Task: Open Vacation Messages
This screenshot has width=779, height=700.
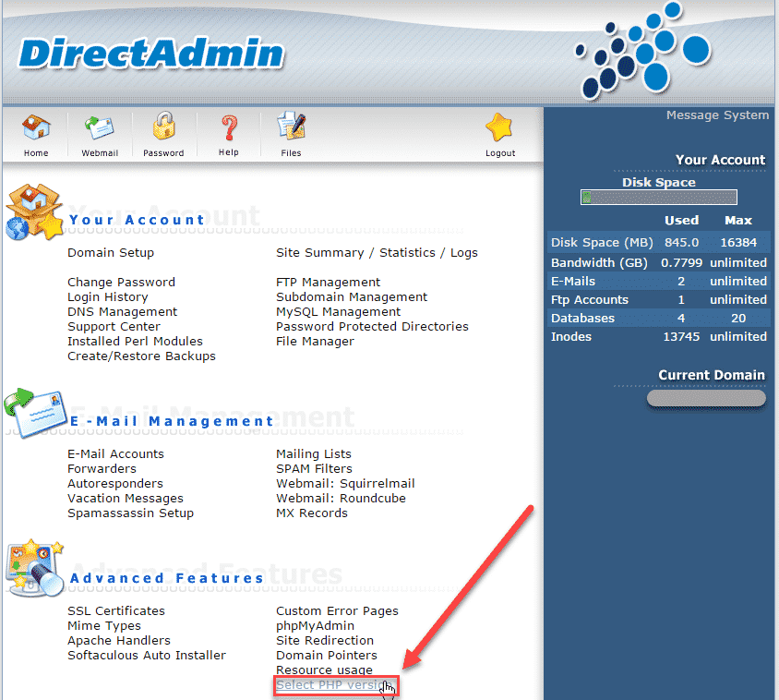Action: pos(126,498)
